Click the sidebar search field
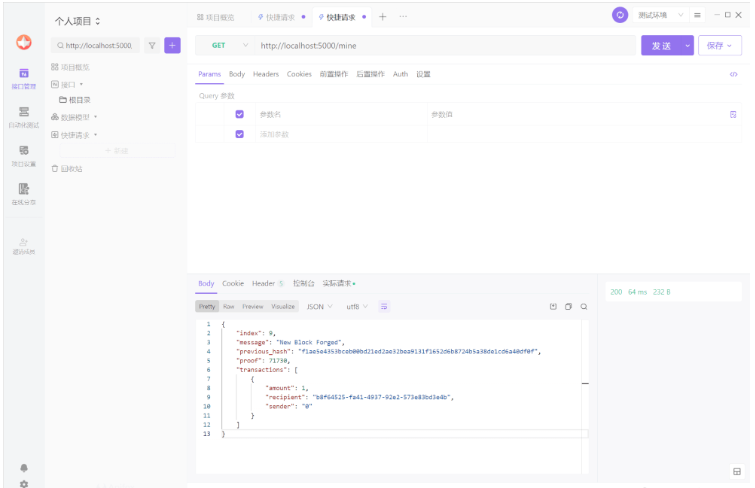This screenshot has width=755, height=488. (x=95, y=45)
